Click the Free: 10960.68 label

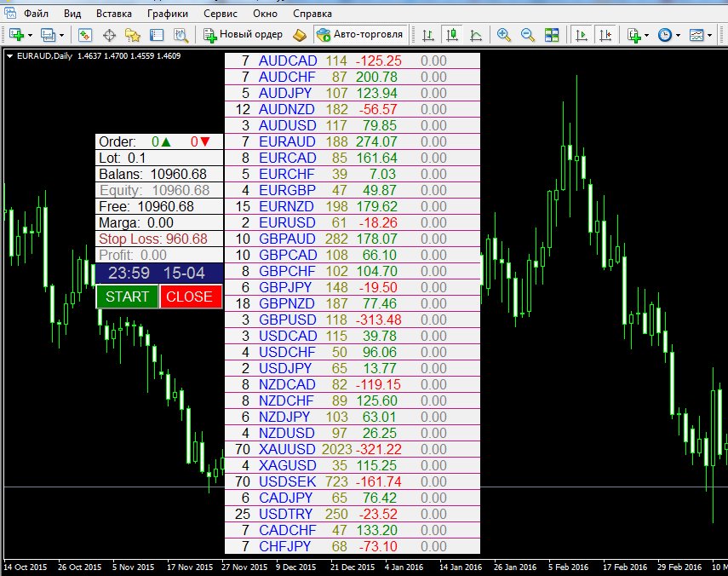146,206
